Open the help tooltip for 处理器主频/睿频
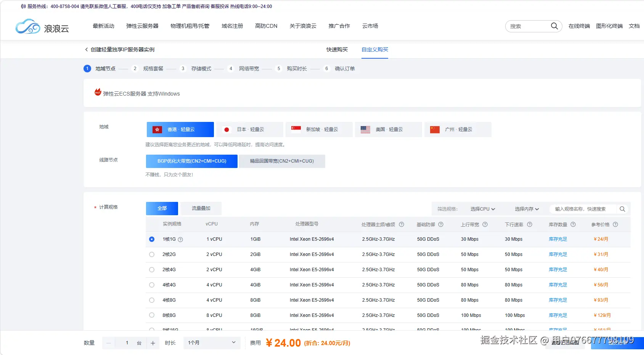Screen dimensions: 644x355 pyautogui.click(x=401, y=224)
